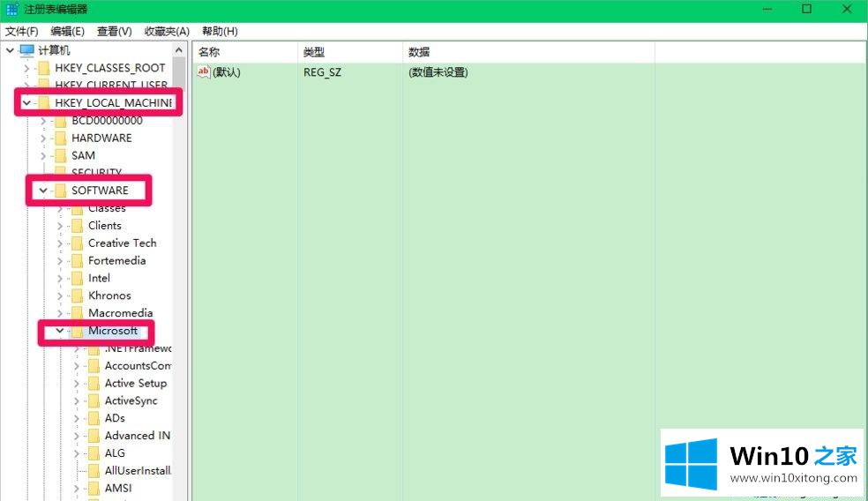This screenshot has width=868, height=501.
Task: Click the Registry Editor app icon in title bar
Action: point(11,9)
